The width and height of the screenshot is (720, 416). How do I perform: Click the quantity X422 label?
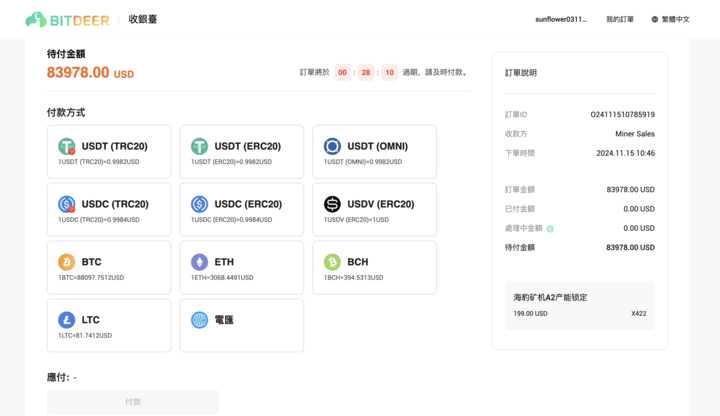tap(639, 314)
